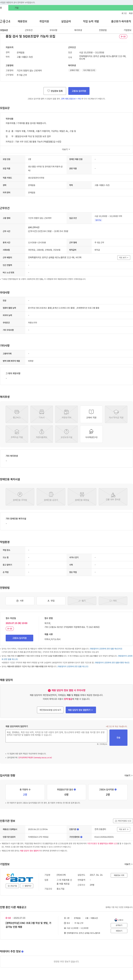The image size is (133, 980).
Task: Switch to the 근무조건 anchor tab
Action: click(x=29, y=30)
